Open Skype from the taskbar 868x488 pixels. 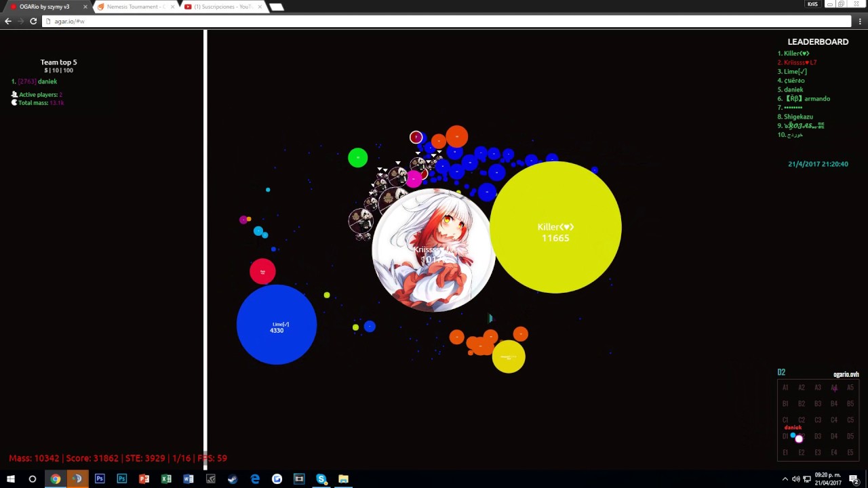tap(321, 479)
